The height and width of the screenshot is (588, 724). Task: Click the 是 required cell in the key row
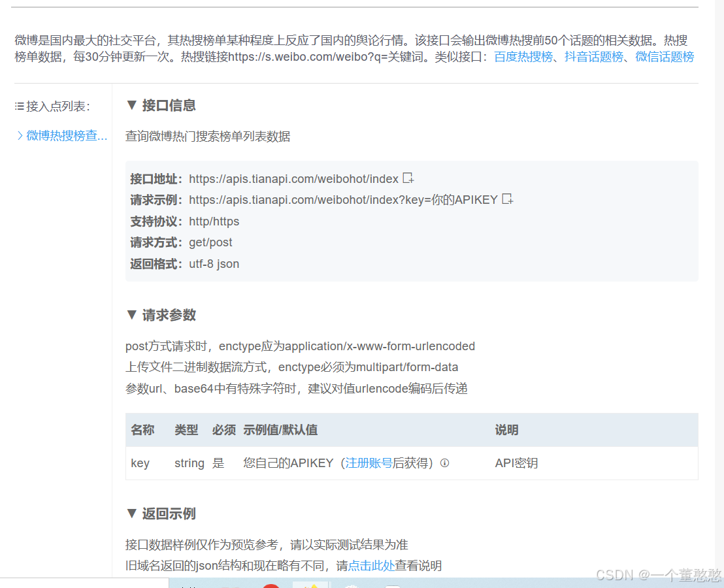[x=218, y=463]
